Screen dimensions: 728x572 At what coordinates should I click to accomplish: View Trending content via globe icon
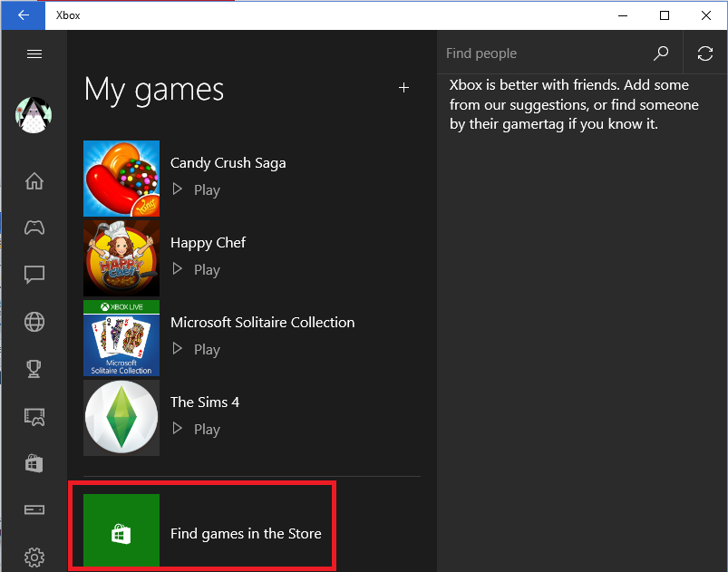click(34, 322)
